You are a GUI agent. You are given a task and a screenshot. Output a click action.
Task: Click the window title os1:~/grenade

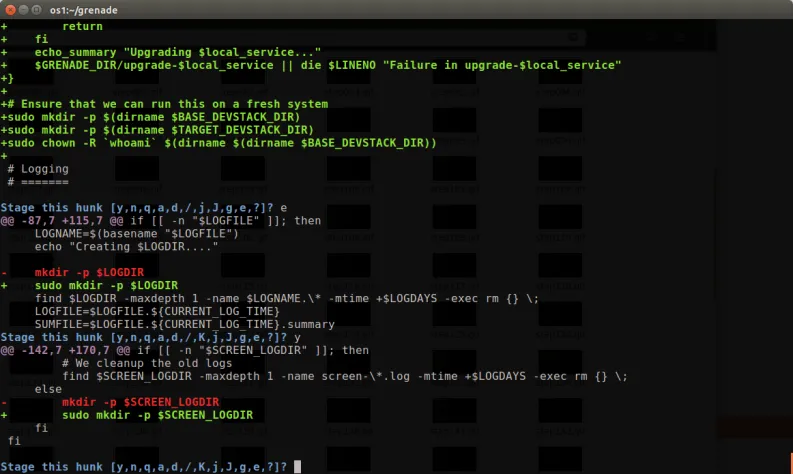pos(83,10)
